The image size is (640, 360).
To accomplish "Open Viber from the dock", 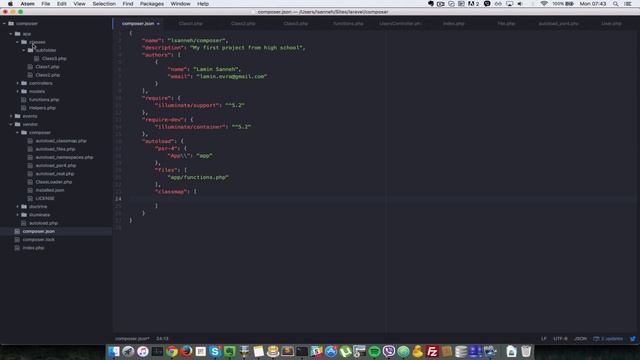I will 389,351.
